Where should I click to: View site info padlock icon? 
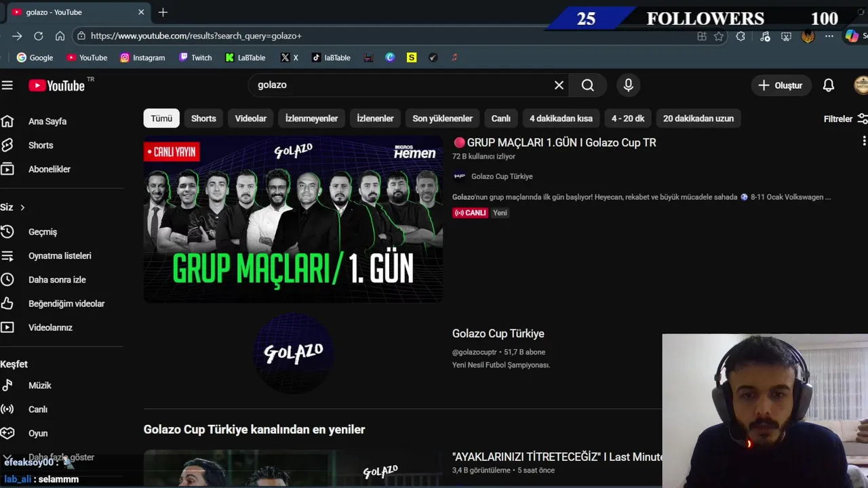point(81,36)
